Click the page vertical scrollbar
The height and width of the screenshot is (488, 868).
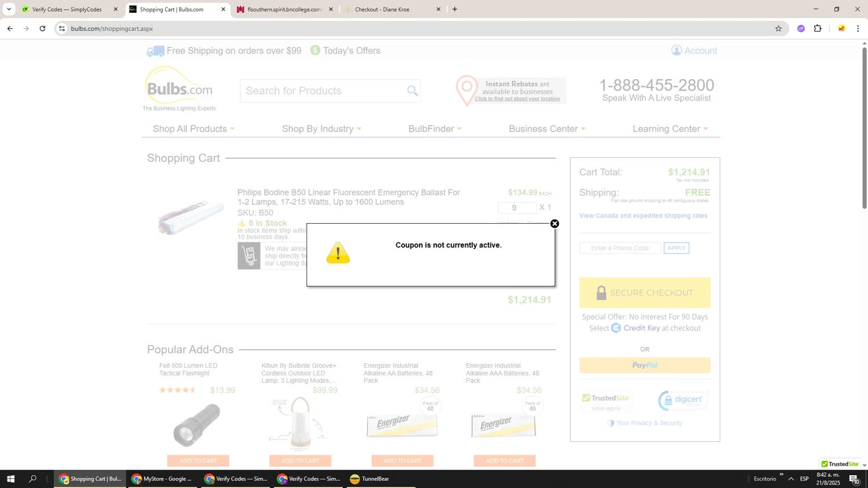864,127
